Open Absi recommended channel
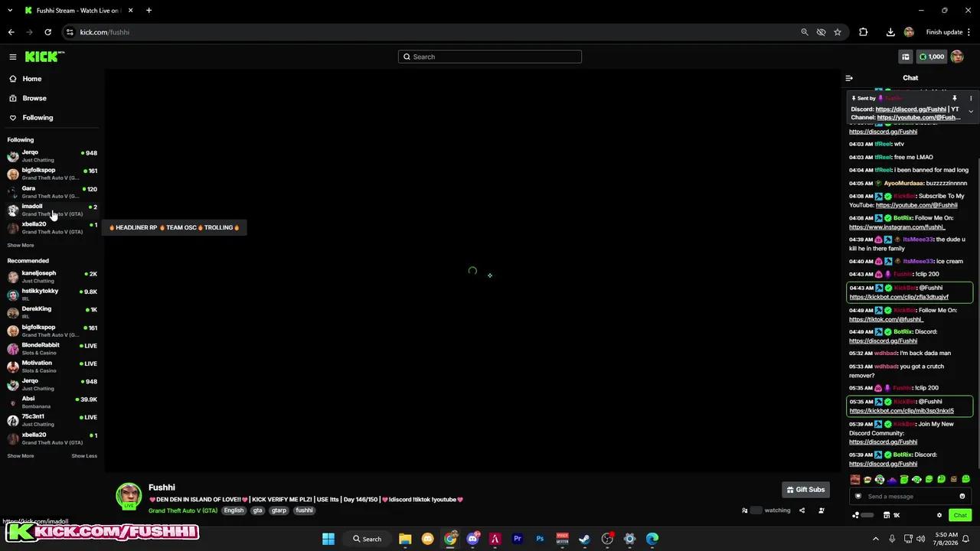 pyautogui.click(x=52, y=403)
